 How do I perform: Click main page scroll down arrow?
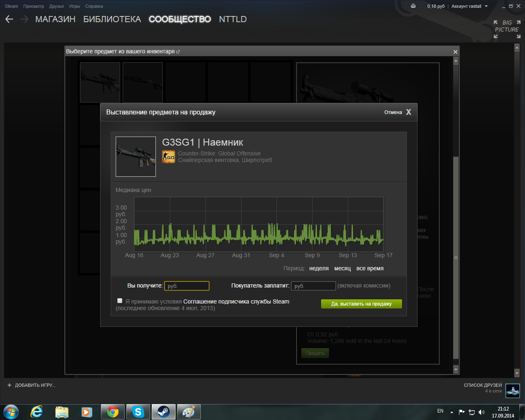(x=517, y=373)
